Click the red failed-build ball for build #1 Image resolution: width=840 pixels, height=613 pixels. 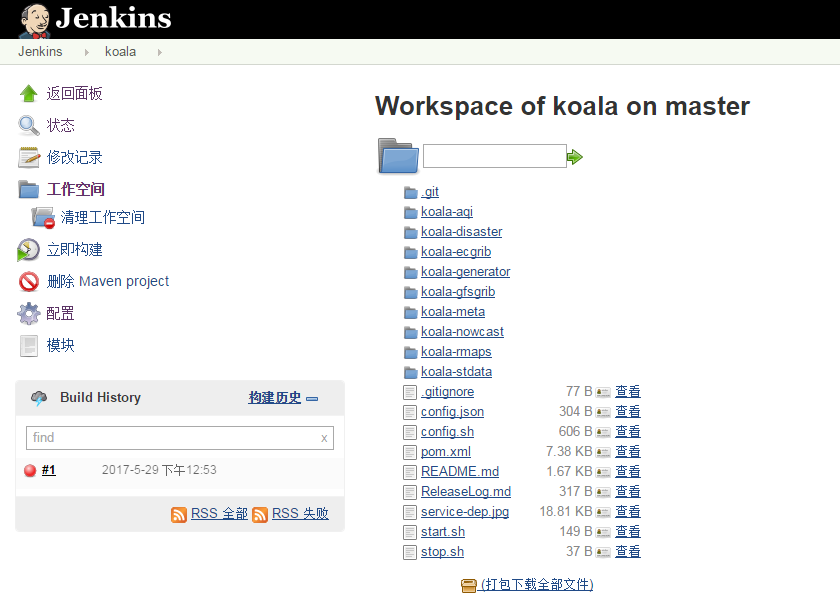(30, 470)
